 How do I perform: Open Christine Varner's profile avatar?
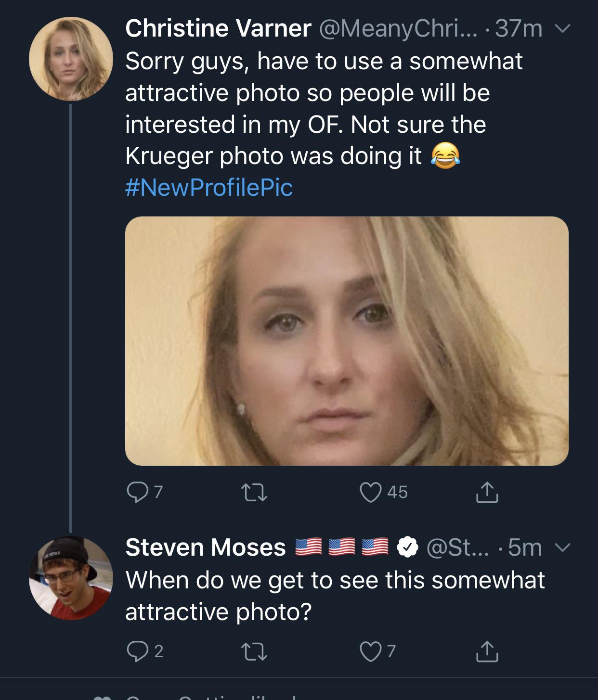[71, 59]
